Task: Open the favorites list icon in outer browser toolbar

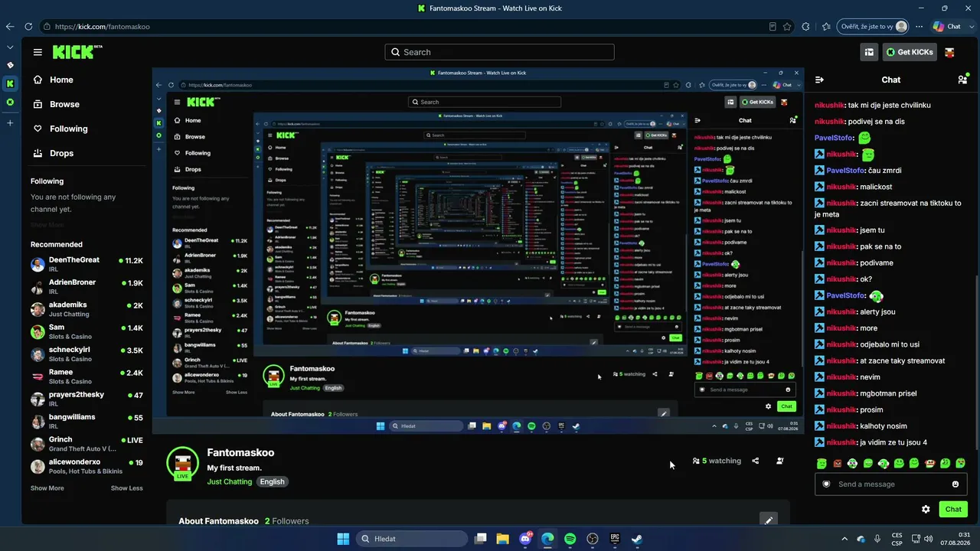Action: click(x=825, y=27)
